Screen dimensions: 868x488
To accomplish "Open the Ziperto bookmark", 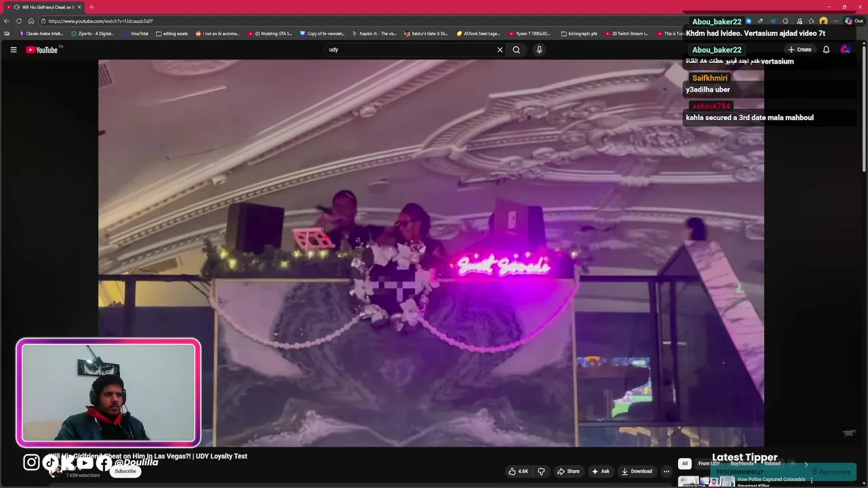I will pos(93,33).
